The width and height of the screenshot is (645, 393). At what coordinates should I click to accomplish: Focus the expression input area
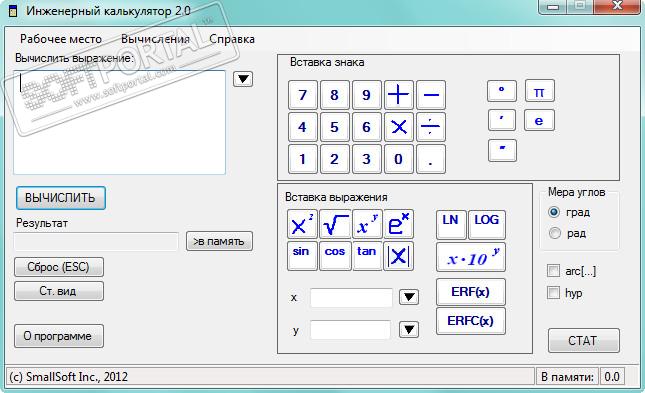pyautogui.click(x=119, y=122)
